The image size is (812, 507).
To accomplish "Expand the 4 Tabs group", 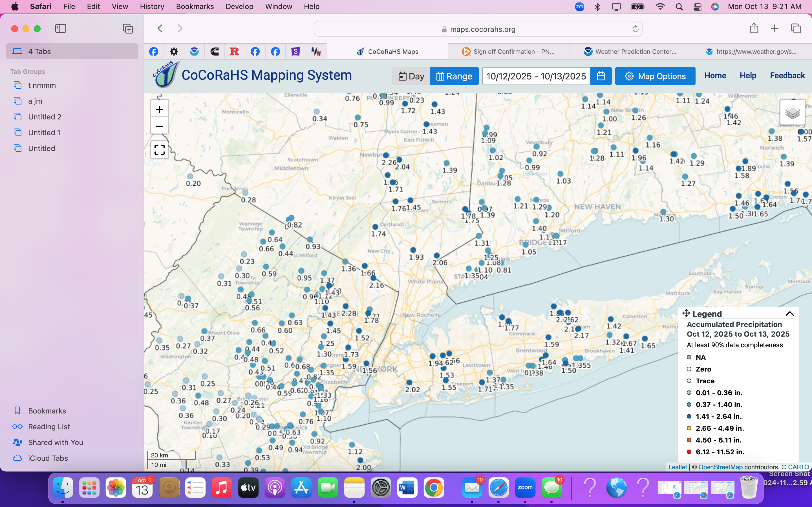I will (72, 51).
